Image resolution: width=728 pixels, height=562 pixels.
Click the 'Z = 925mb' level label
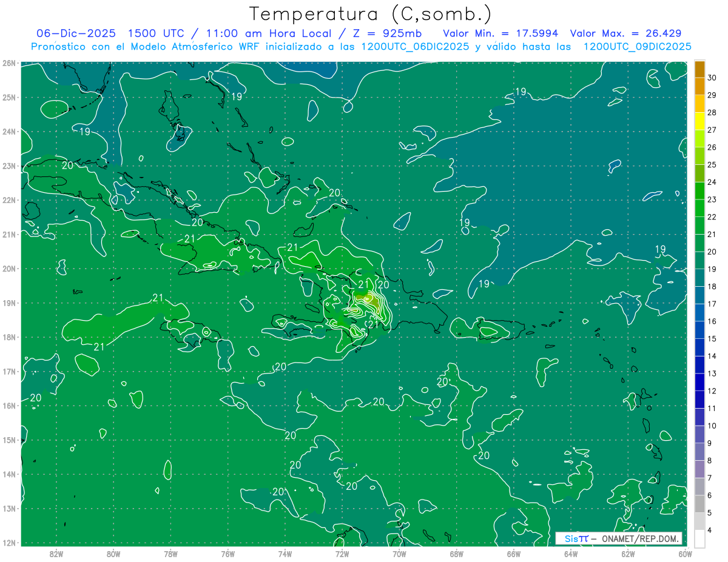(384, 33)
